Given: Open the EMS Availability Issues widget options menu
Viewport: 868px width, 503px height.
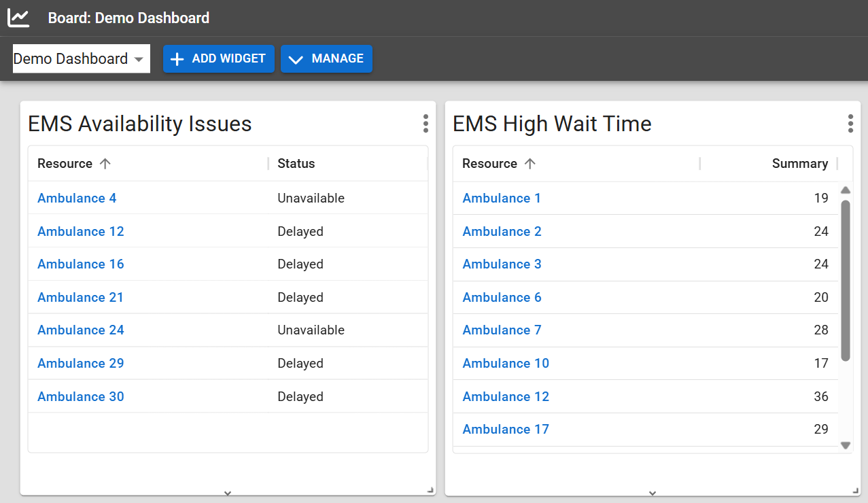Looking at the screenshot, I should 425,124.
